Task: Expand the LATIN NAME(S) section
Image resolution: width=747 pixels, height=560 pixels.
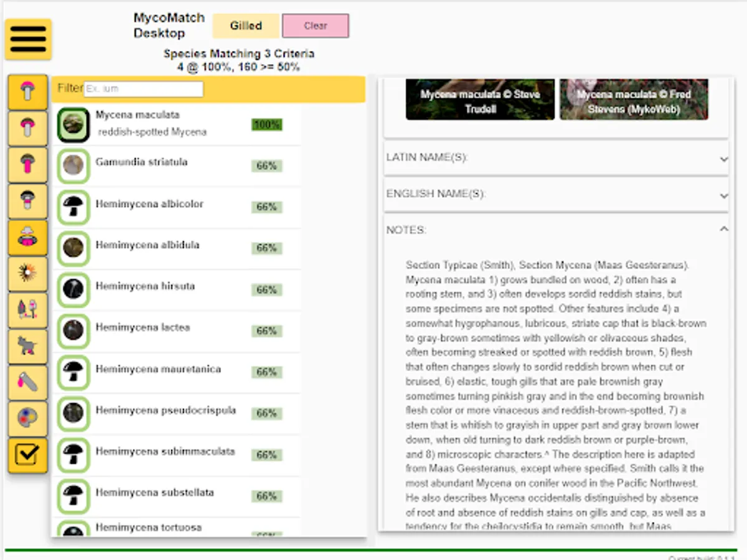Action: click(x=556, y=158)
